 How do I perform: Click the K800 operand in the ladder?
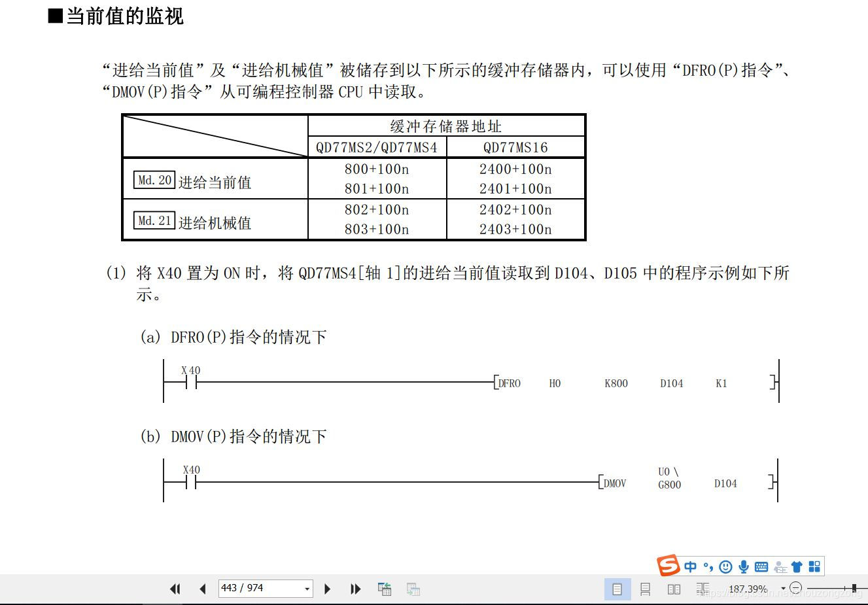(x=616, y=383)
